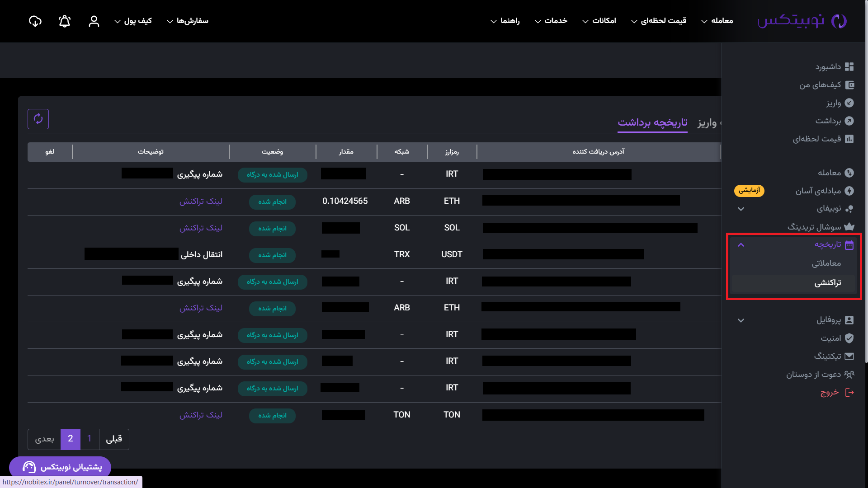
Task: Click the وضعیت column header
Action: (272, 152)
